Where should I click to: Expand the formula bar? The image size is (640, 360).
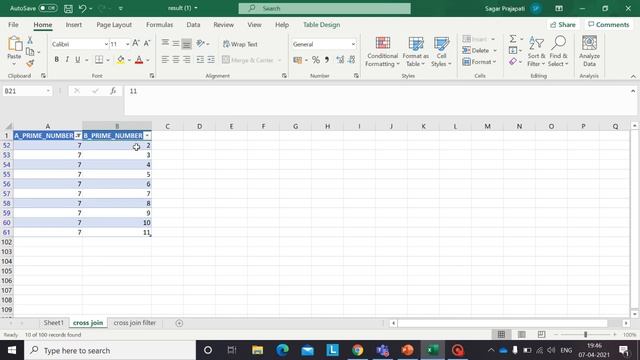point(633,91)
